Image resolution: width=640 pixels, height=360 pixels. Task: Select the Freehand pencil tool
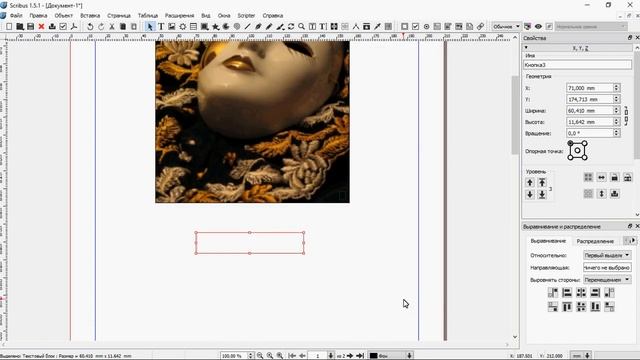[x=269, y=27]
